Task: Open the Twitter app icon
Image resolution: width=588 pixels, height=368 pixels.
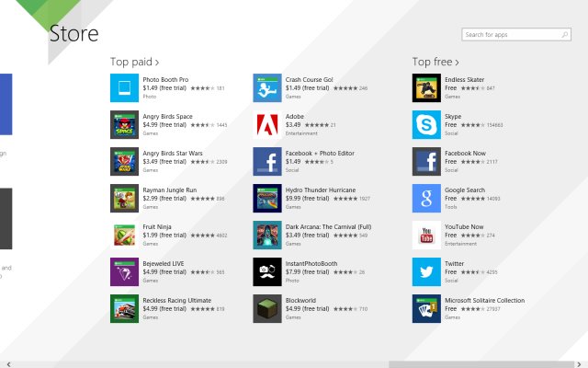Action: [x=425, y=272]
